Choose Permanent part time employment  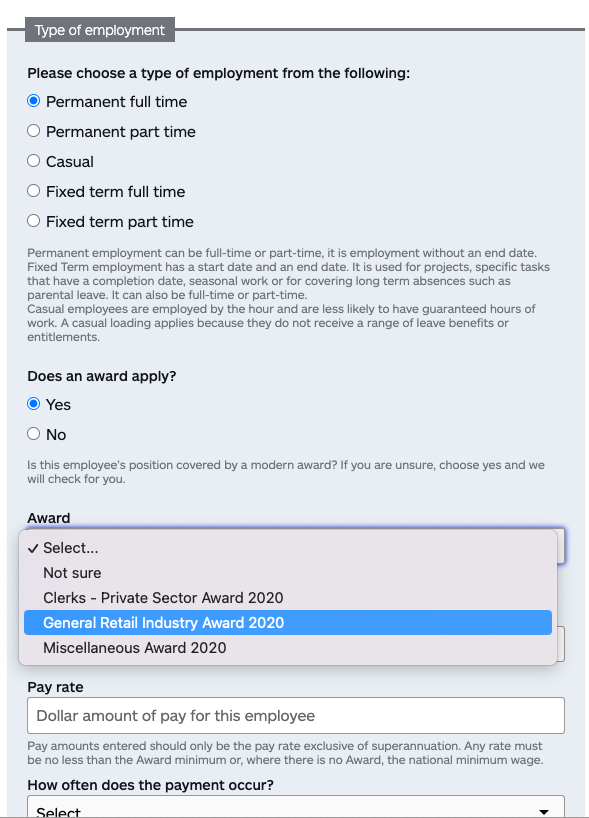pos(33,131)
